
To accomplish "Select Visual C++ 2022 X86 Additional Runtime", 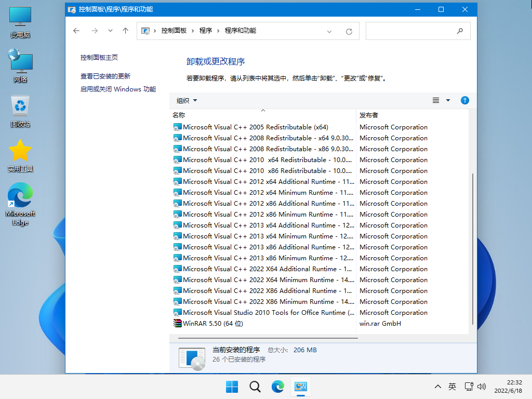I will coord(262,291).
